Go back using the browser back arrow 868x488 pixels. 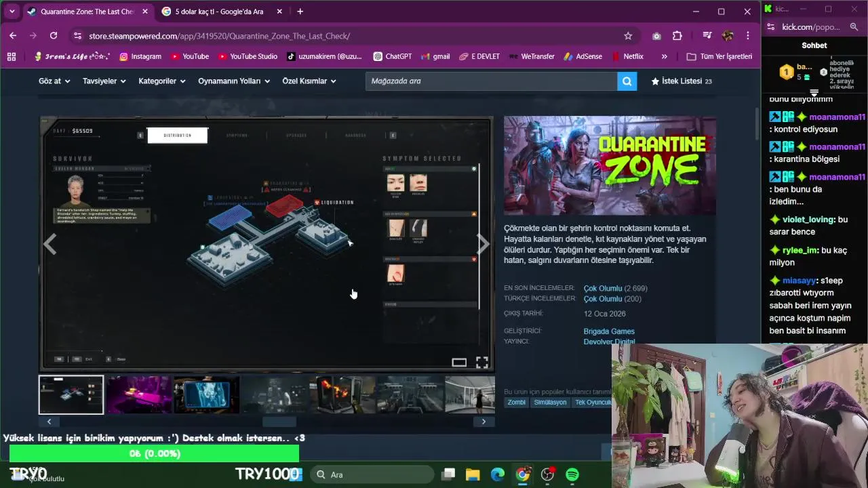13,35
